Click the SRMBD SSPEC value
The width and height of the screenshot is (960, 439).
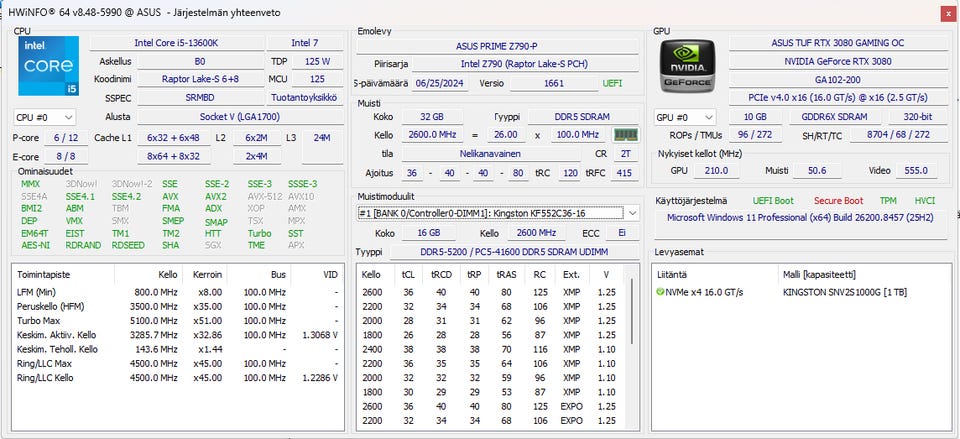coord(200,97)
